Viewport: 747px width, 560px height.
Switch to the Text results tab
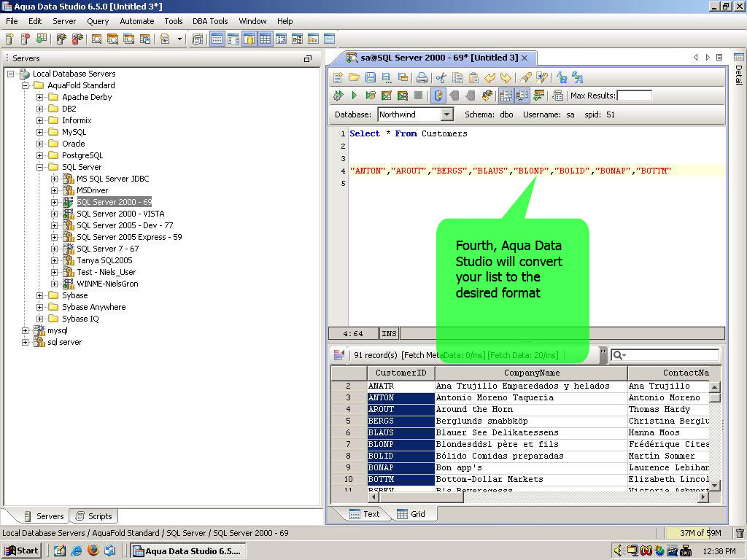point(365,514)
